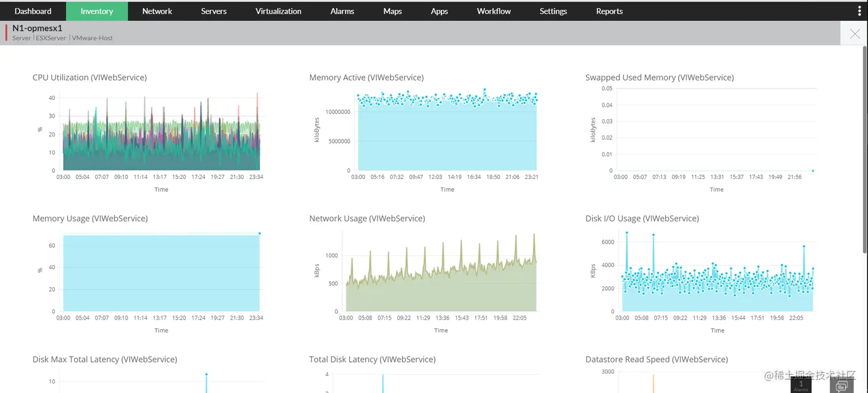The height and width of the screenshot is (393, 868).
Task: Go to the Alarms page
Action: (342, 11)
